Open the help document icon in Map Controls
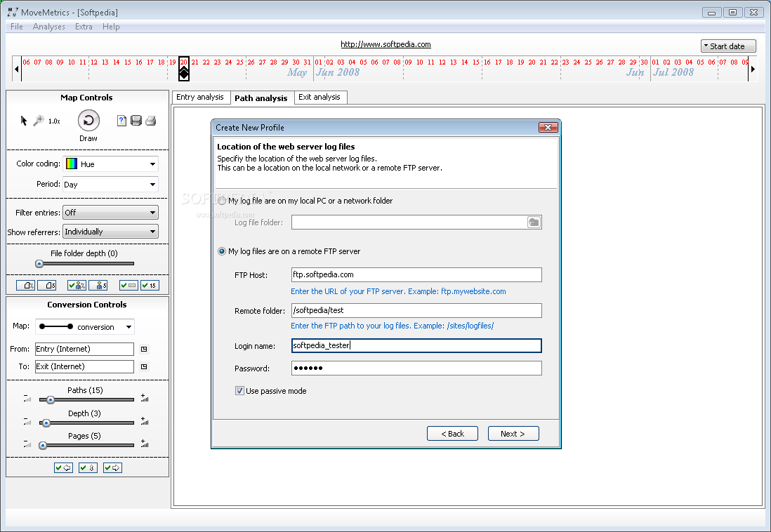Image resolution: width=771 pixels, height=532 pixels. [121, 121]
